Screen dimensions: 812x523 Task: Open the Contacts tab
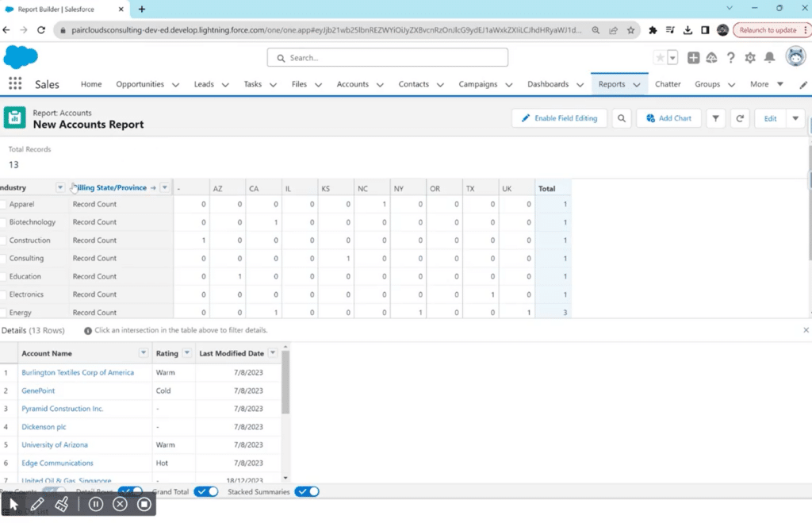[x=413, y=84]
